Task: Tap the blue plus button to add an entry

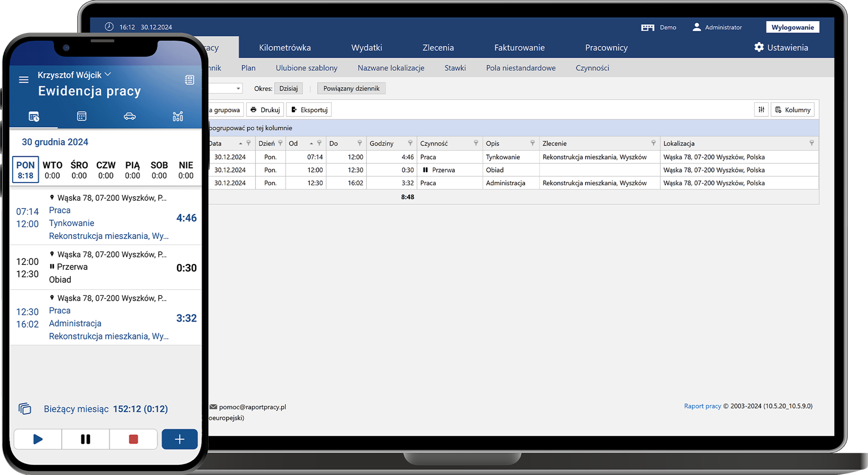Action: [179, 439]
